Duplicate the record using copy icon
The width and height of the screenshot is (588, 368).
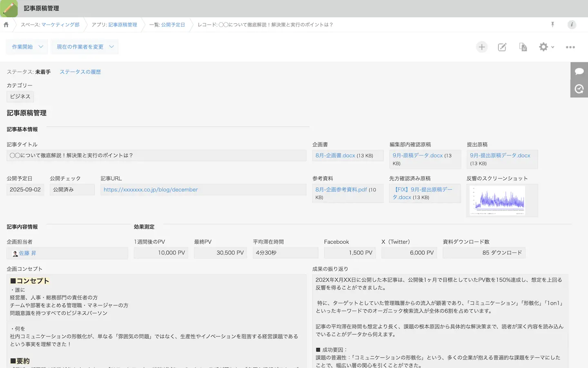[x=523, y=47]
